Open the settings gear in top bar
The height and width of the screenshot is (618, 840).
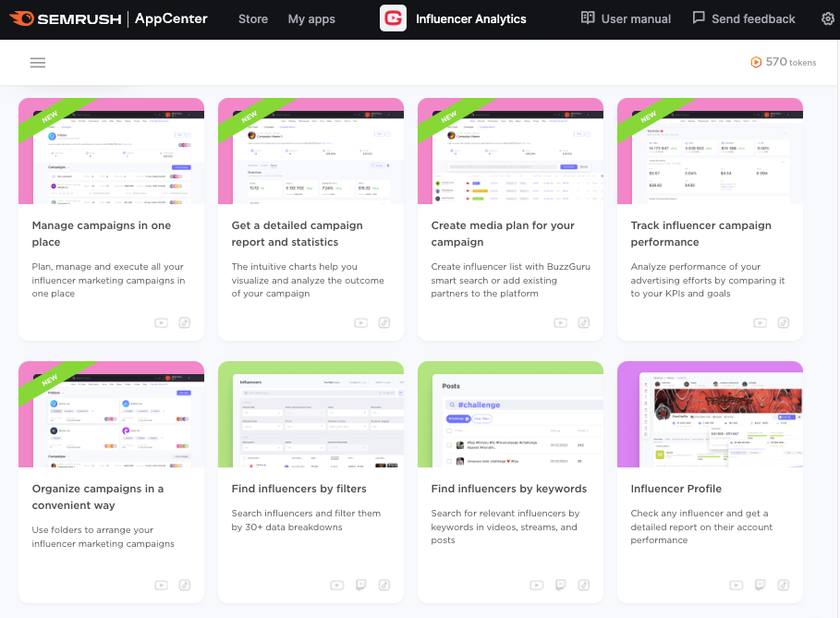pos(827,18)
